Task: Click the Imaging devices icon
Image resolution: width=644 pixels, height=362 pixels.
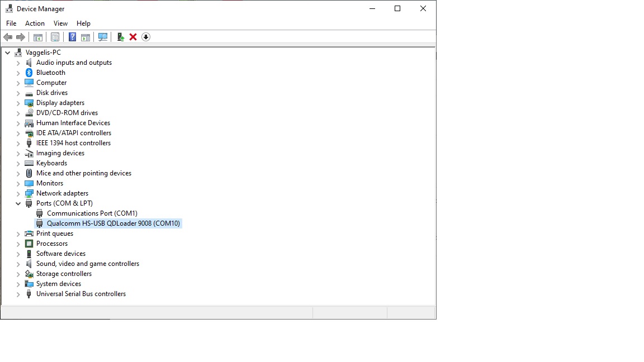Action: click(29, 153)
